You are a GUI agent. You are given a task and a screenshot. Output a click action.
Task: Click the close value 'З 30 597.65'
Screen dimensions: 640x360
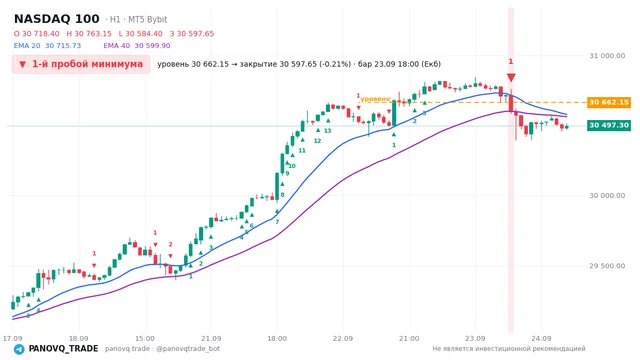(192, 34)
